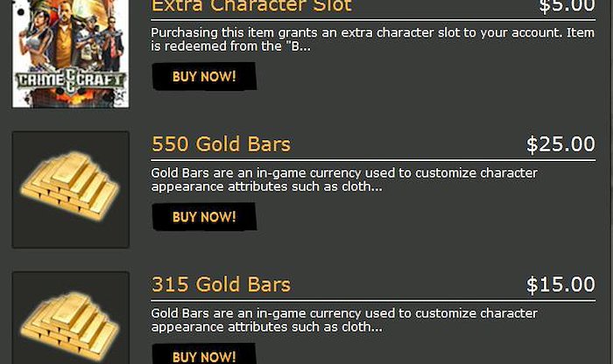Open the 550 Gold Bars title link
Viewport: 613px width, 364px height.
221,143
